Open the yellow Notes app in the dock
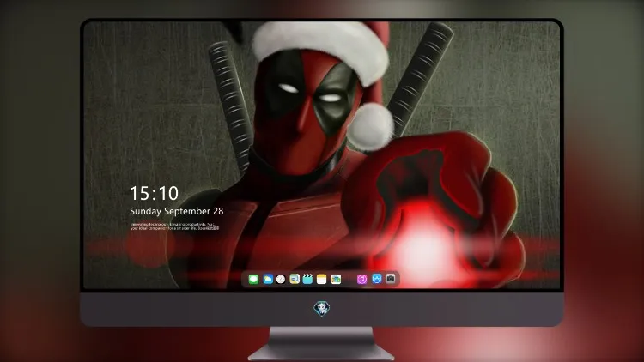Screen dimensions: 644x362 pyautogui.click(x=322, y=280)
